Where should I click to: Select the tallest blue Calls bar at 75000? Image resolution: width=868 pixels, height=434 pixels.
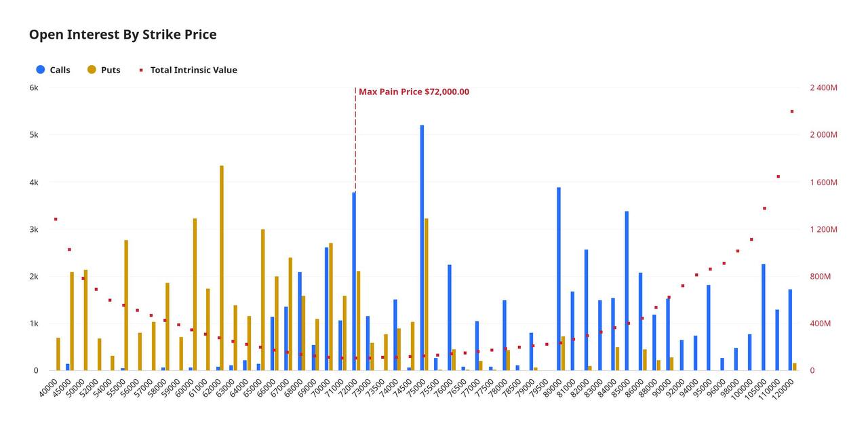[422, 248]
